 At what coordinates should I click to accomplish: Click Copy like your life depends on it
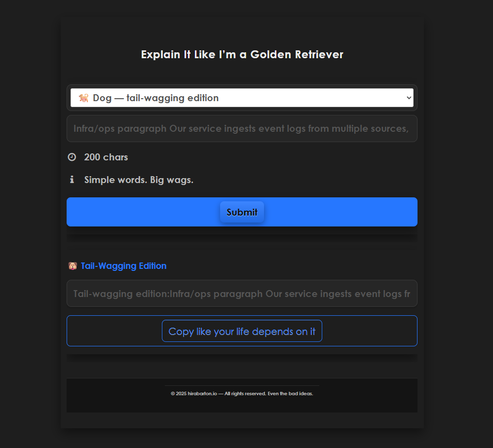[x=242, y=331]
